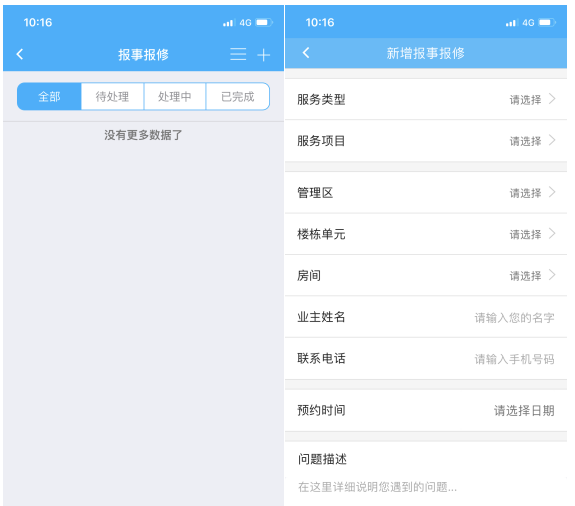Switch to the 已完成 tab
This screenshot has width=575, height=506.
click(238, 96)
